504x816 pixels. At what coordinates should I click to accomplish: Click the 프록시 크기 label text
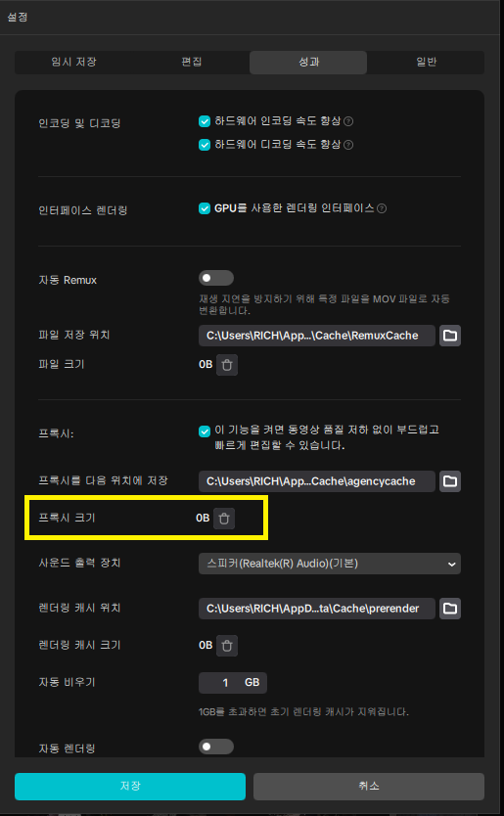[x=67, y=519]
